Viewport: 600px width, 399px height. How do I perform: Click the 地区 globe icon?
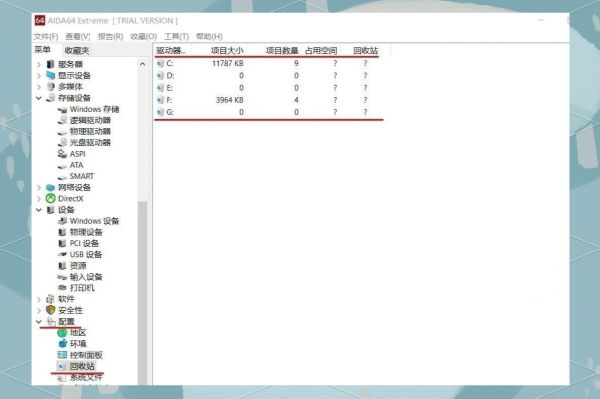(x=62, y=333)
